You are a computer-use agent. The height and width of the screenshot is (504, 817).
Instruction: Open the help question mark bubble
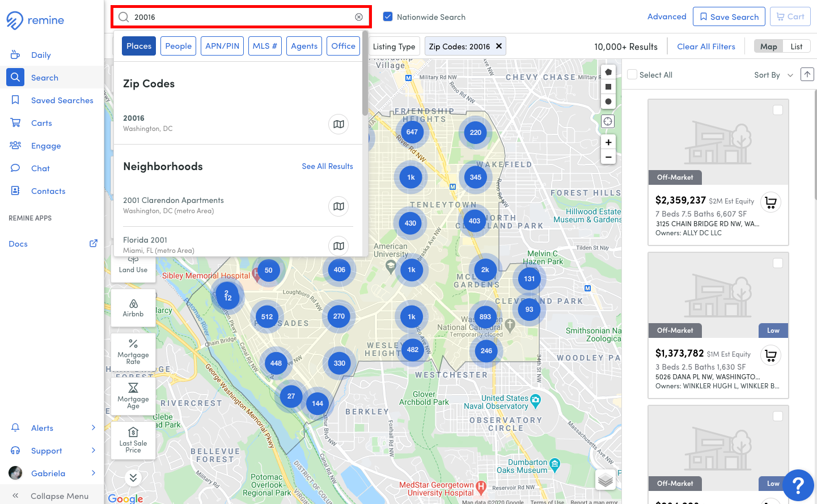click(x=798, y=485)
